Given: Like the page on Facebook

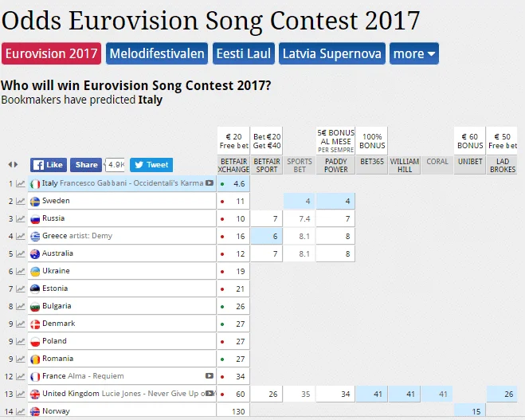Looking at the screenshot, I should tap(49, 165).
